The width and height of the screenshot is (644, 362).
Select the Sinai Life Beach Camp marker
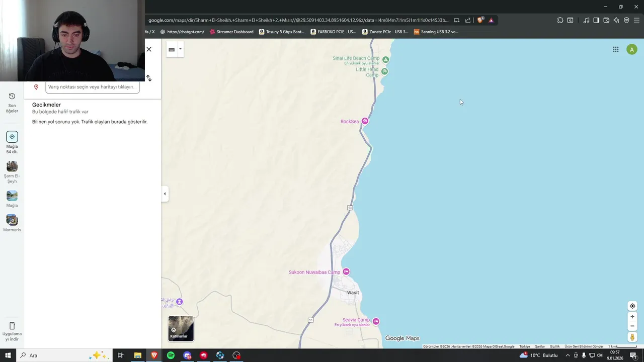386,59
